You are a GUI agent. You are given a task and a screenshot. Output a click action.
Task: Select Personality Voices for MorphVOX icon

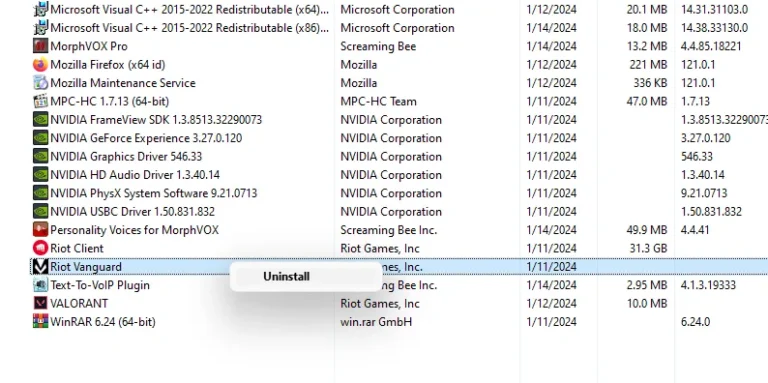(40, 230)
